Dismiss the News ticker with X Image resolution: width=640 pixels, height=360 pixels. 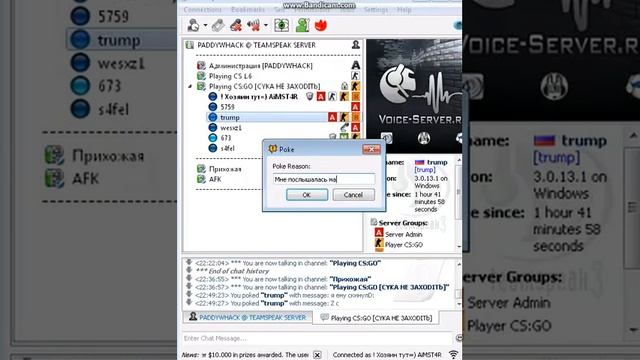tap(317, 355)
